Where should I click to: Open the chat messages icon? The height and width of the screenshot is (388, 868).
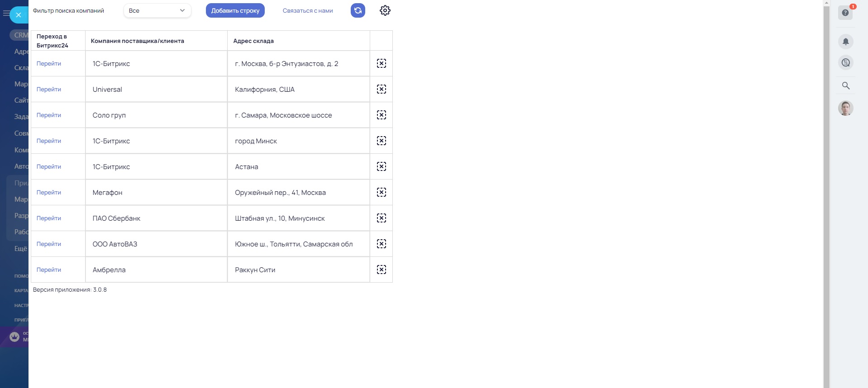[845, 62]
